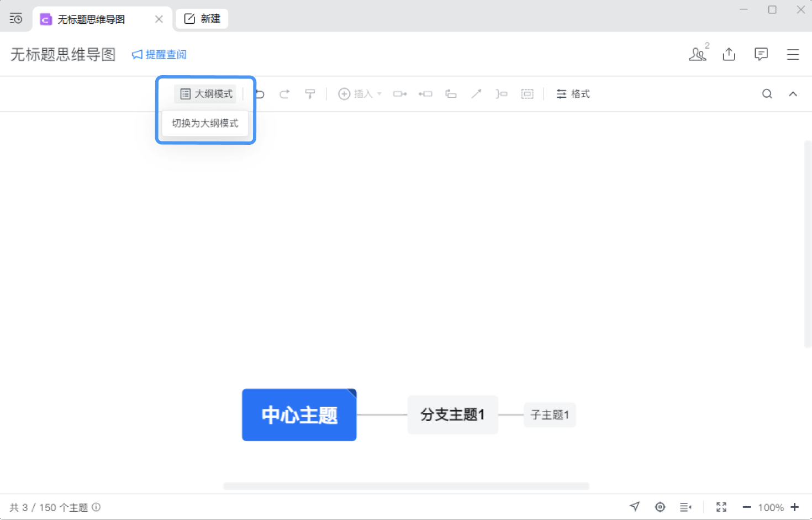Image resolution: width=812 pixels, height=520 pixels.
Task: Click the 提醒查阅 link
Action: pyautogui.click(x=159, y=55)
